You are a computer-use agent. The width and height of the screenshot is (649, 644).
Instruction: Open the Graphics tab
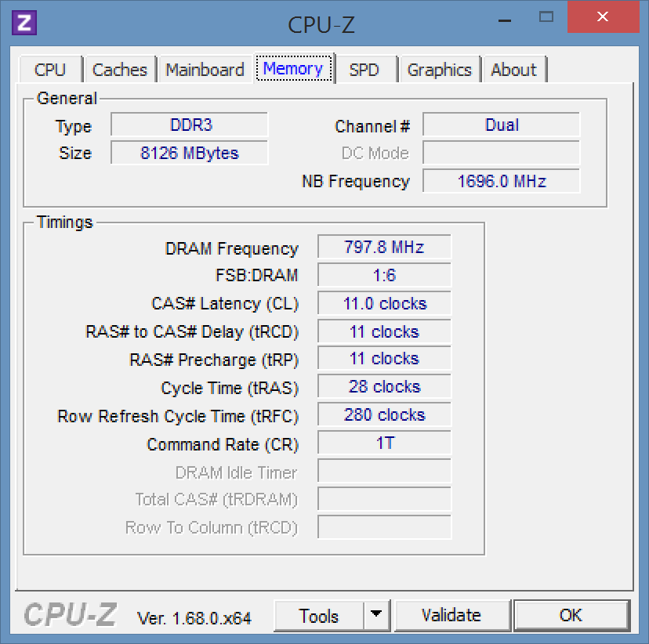(440, 70)
